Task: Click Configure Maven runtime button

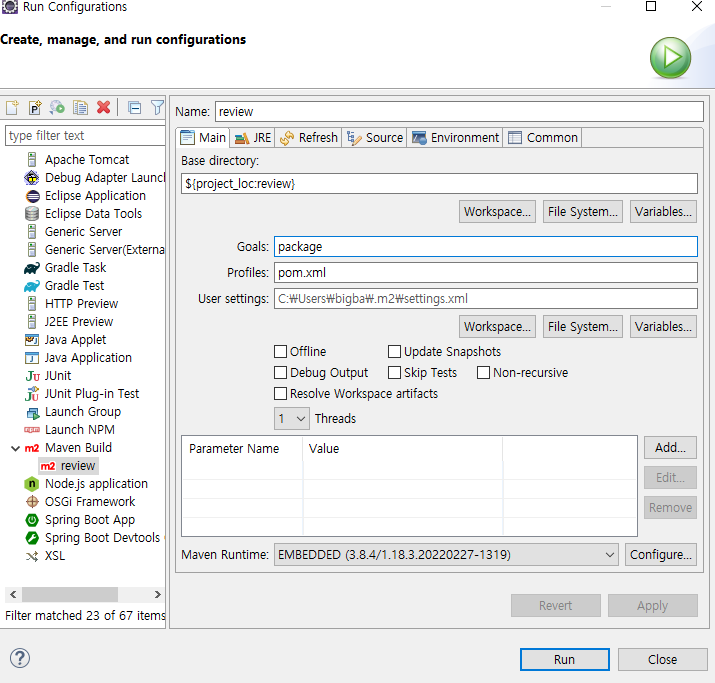Action: point(661,554)
